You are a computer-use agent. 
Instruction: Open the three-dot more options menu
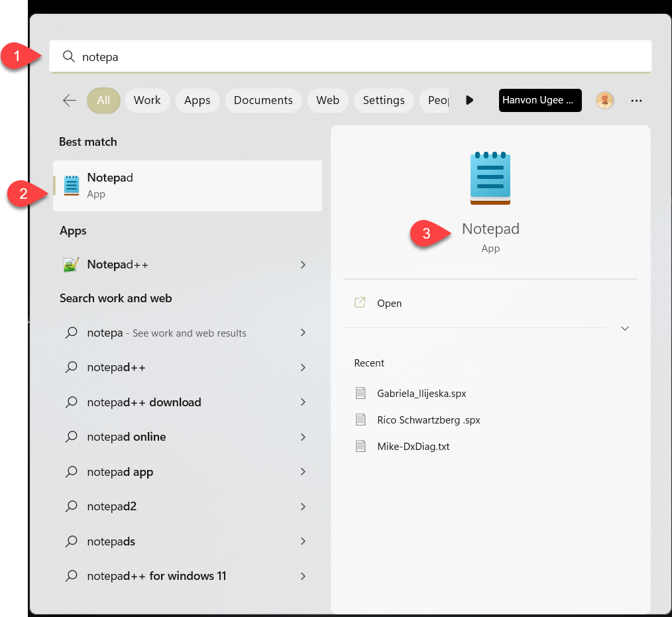click(636, 101)
